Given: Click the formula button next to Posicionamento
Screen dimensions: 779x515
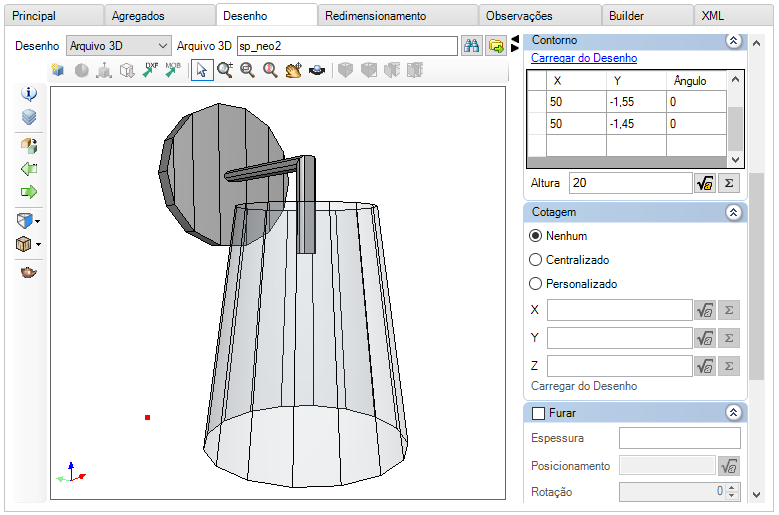Looking at the screenshot, I should (x=729, y=466).
